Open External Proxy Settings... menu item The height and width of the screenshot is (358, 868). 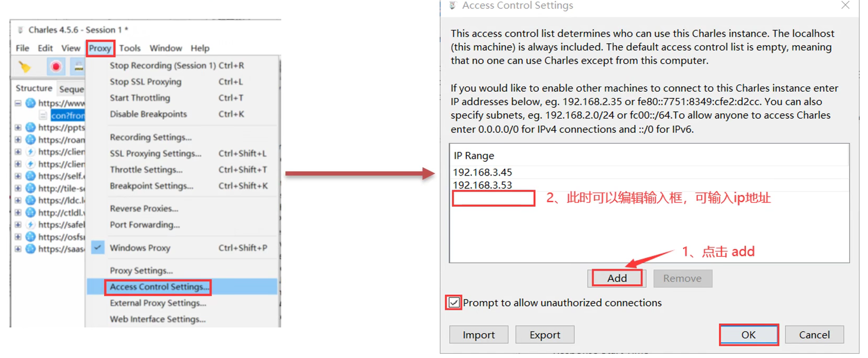point(182,303)
